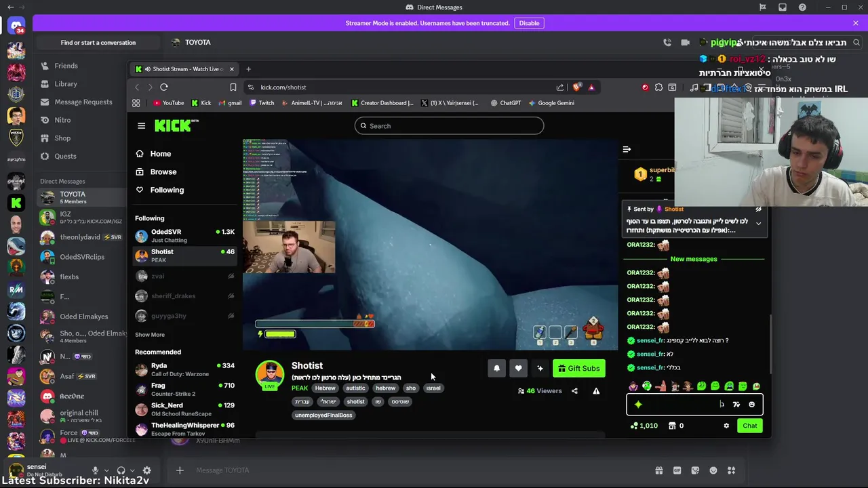The image size is (868, 488).
Task: Open the ChatGPT bookmark
Action: pyautogui.click(x=505, y=103)
